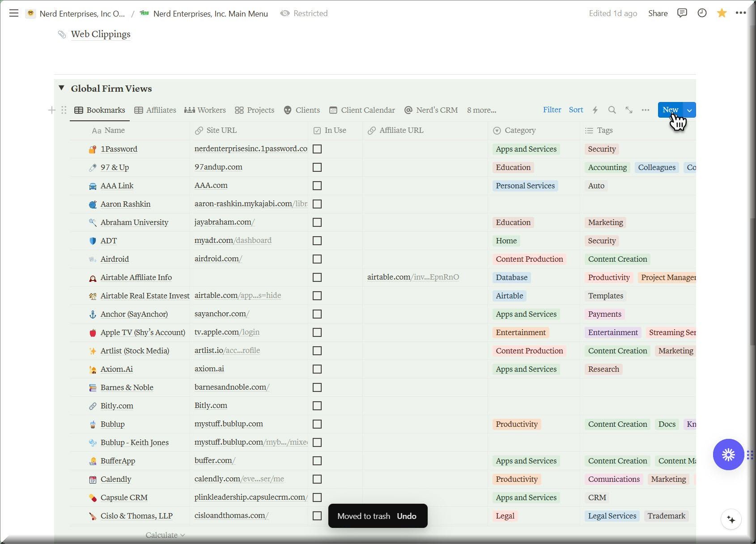Click the Apple TV row icon

[x=93, y=333]
